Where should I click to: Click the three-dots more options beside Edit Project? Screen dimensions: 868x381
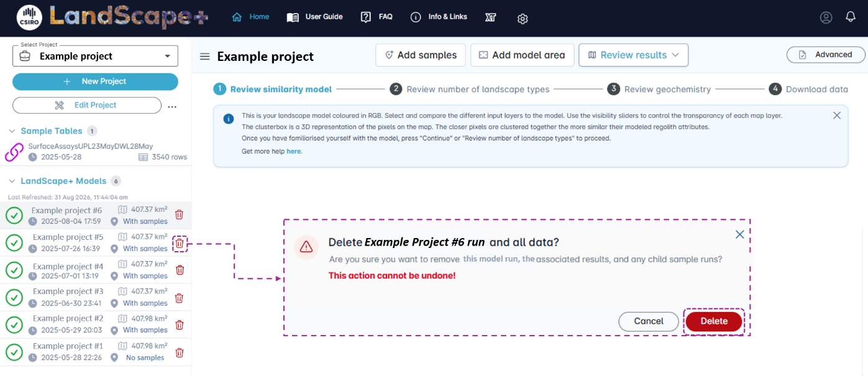pyautogui.click(x=173, y=106)
